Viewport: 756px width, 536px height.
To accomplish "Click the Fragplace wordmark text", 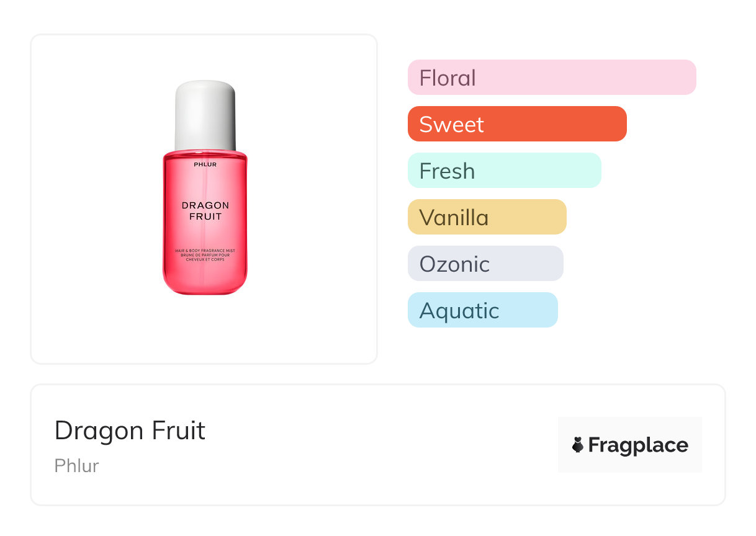I will pyautogui.click(x=638, y=445).
